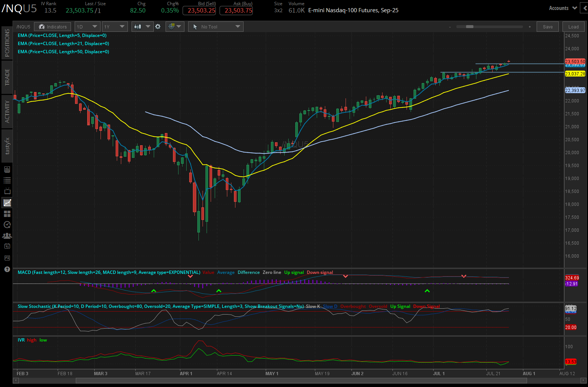The image size is (588, 387).
Task: Click the MACD 324.69 value tag
Action: [572, 278]
